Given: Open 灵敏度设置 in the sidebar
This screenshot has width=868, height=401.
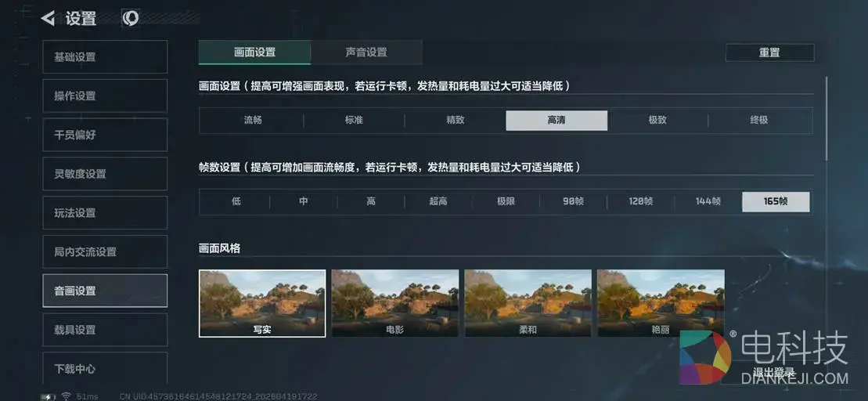Looking at the screenshot, I should [x=105, y=173].
